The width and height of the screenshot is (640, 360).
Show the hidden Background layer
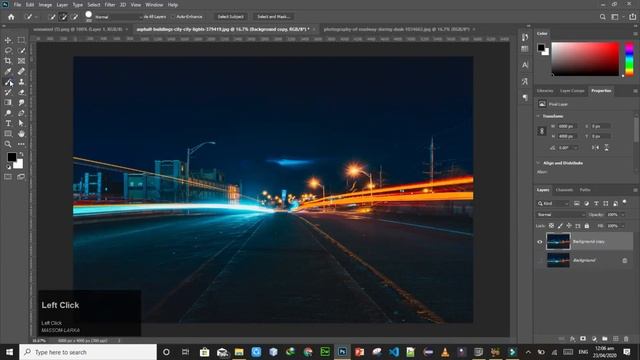coord(540,260)
